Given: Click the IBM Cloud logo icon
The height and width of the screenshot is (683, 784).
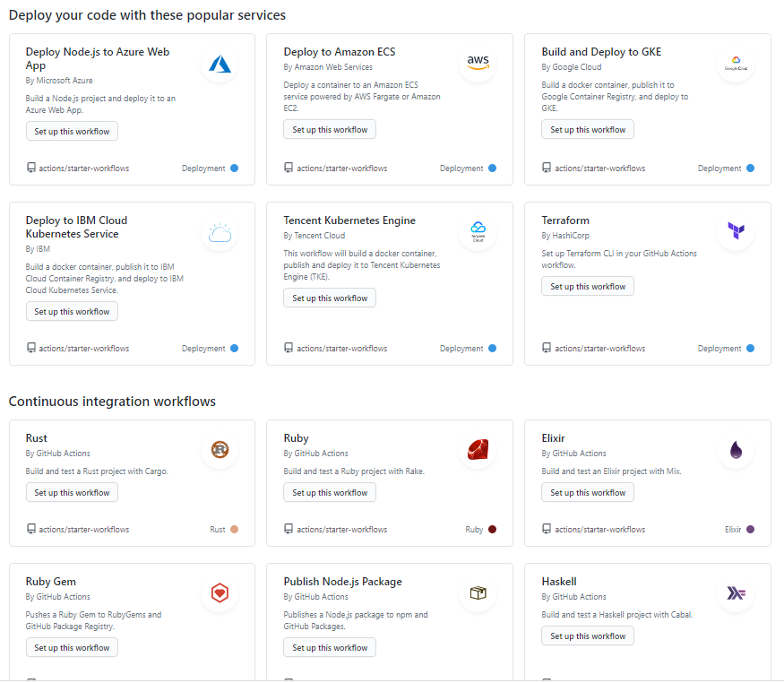Looking at the screenshot, I should 220,232.
